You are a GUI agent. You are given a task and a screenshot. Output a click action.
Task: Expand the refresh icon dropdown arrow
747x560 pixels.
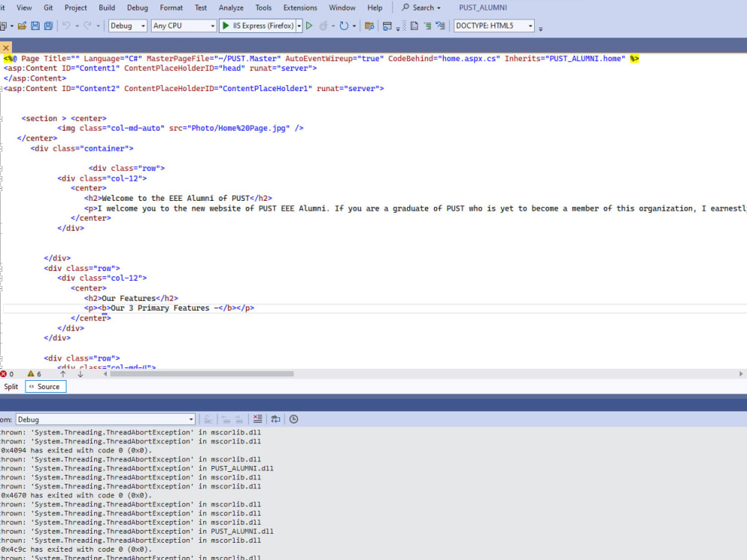coord(354,25)
